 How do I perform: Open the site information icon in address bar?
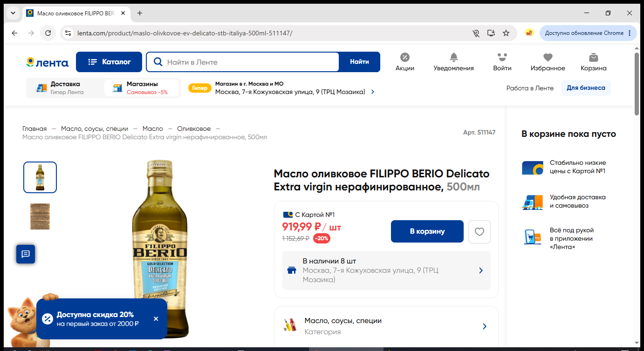pyautogui.click(x=68, y=33)
